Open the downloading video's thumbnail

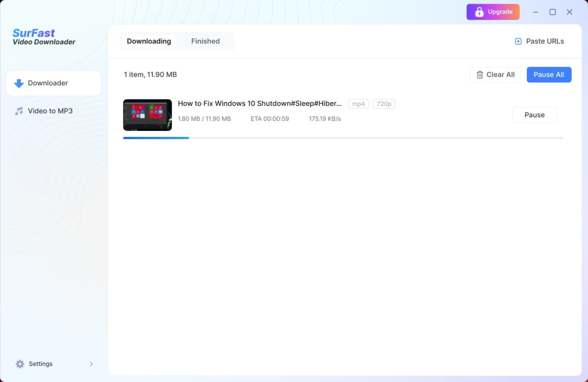click(x=147, y=114)
